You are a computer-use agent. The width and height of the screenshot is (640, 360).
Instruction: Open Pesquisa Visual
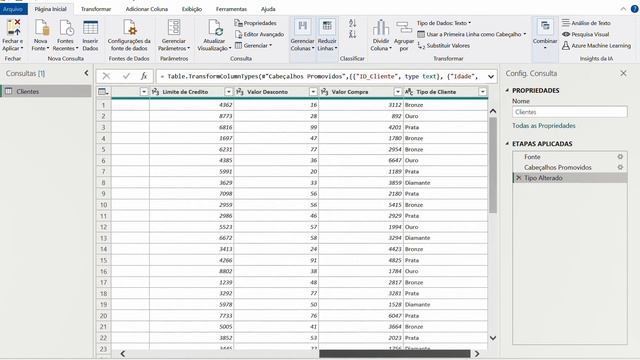[x=586, y=34]
